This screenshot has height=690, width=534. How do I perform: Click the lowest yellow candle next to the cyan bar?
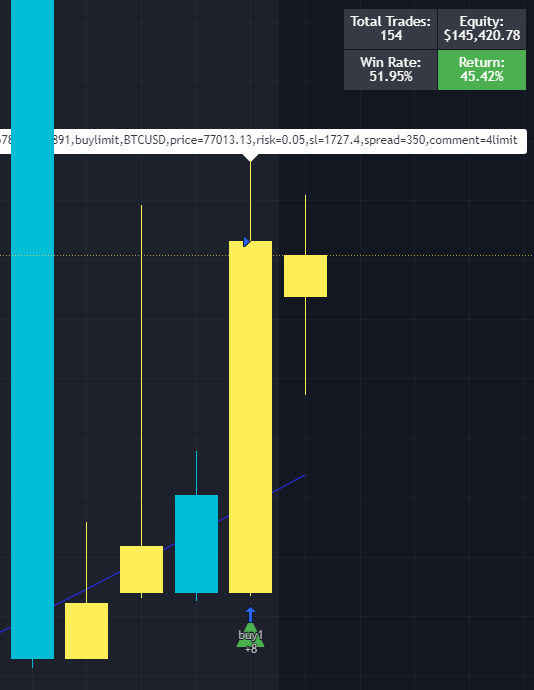[86, 631]
